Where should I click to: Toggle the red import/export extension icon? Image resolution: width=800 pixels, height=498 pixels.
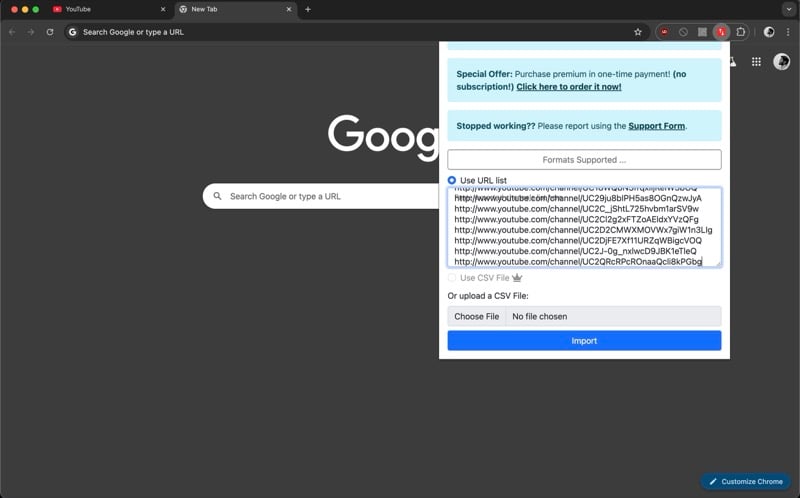tap(721, 32)
